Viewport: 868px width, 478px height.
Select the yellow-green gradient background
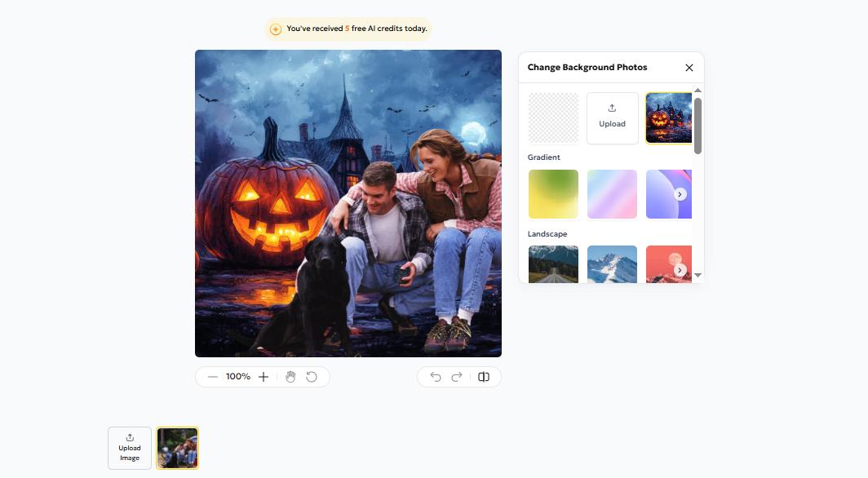point(553,194)
